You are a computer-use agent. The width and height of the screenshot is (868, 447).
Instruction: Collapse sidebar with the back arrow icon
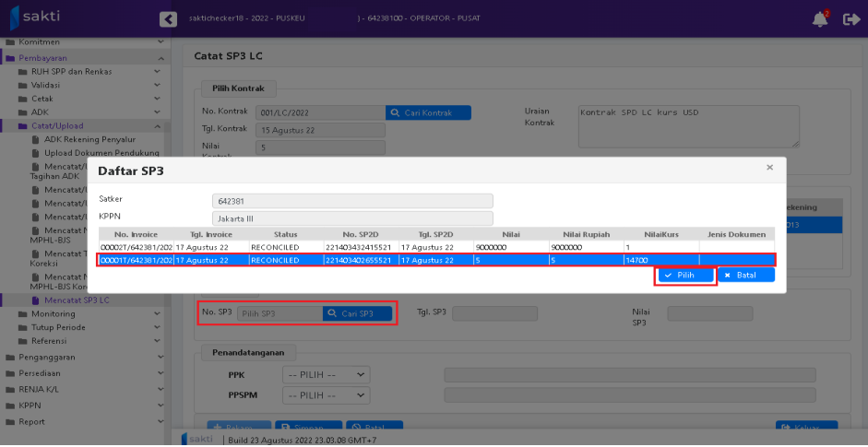167,19
